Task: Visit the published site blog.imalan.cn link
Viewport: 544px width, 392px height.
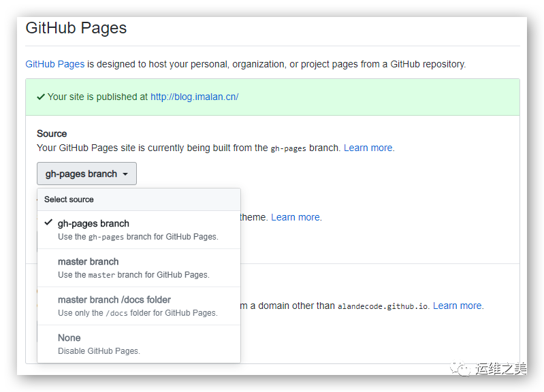Action: click(x=194, y=97)
